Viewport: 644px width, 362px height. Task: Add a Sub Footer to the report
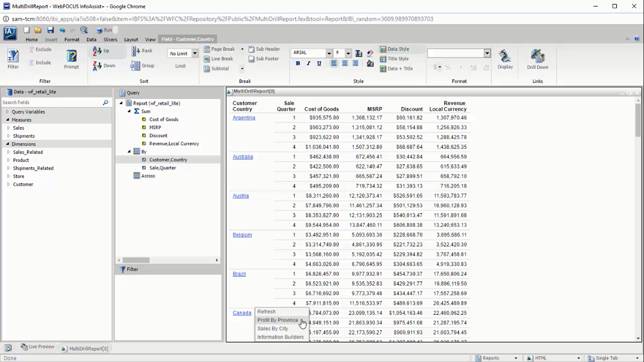pos(264,59)
